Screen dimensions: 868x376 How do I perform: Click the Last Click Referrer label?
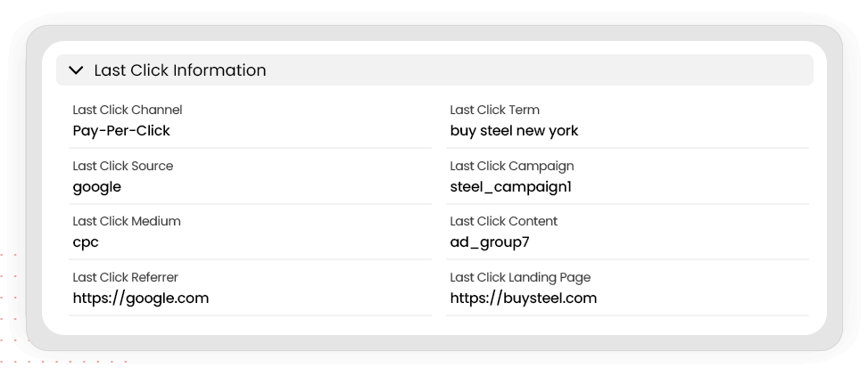(x=126, y=277)
